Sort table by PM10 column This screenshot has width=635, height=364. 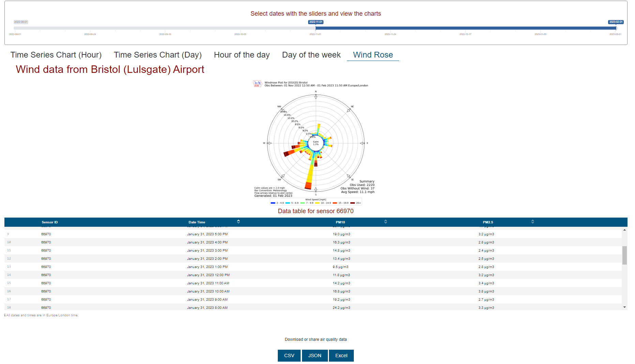[x=385, y=222]
